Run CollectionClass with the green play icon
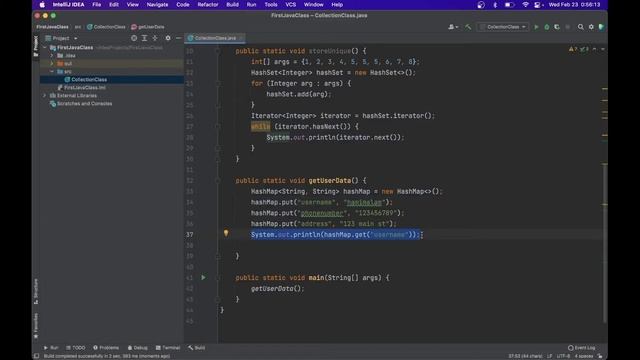 click(536, 27)
